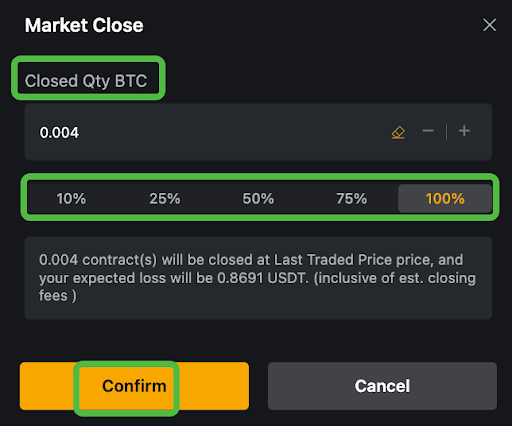Viewport: 512px width, 426px height.
Task: Choose 50% of the position to close
Action: [x=258, y=199]
